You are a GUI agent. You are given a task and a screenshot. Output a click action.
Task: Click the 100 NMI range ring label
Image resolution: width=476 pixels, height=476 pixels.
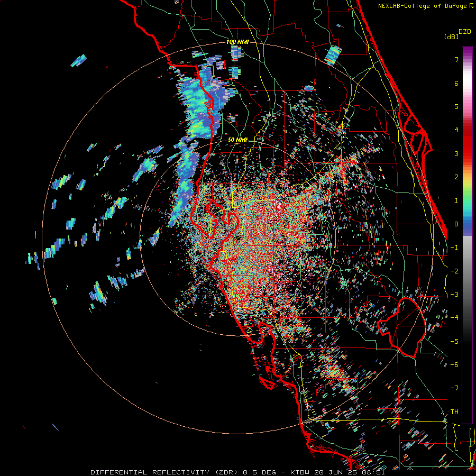tap(237, 42)
